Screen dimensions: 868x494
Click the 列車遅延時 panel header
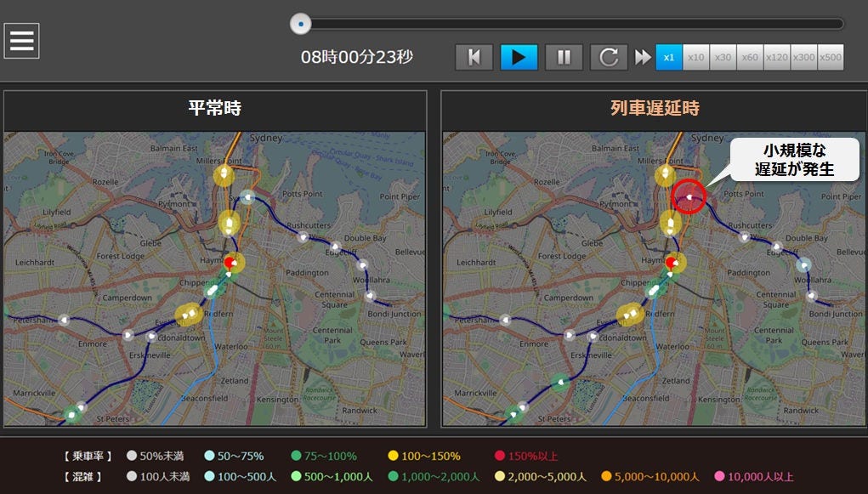[655, 108]
